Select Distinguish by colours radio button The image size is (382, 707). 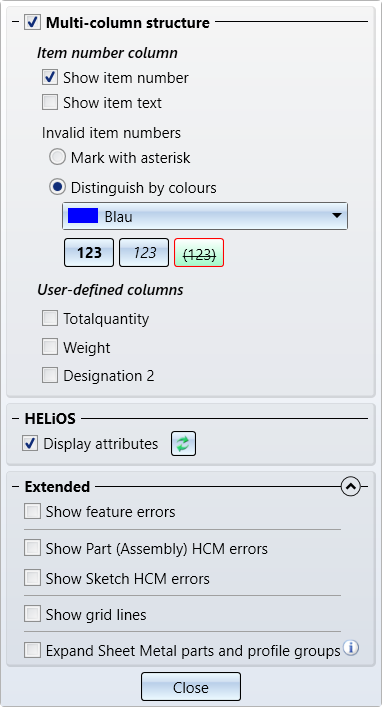(57, 187)
